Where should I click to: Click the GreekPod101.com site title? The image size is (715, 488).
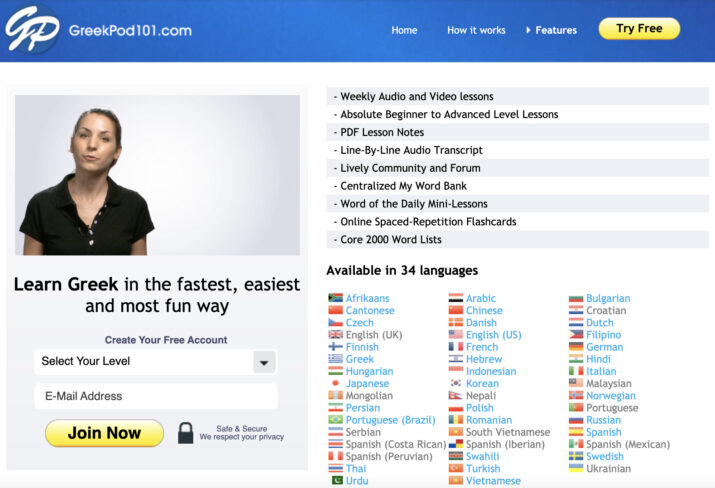pyautogui.click(x=130, y=31)
